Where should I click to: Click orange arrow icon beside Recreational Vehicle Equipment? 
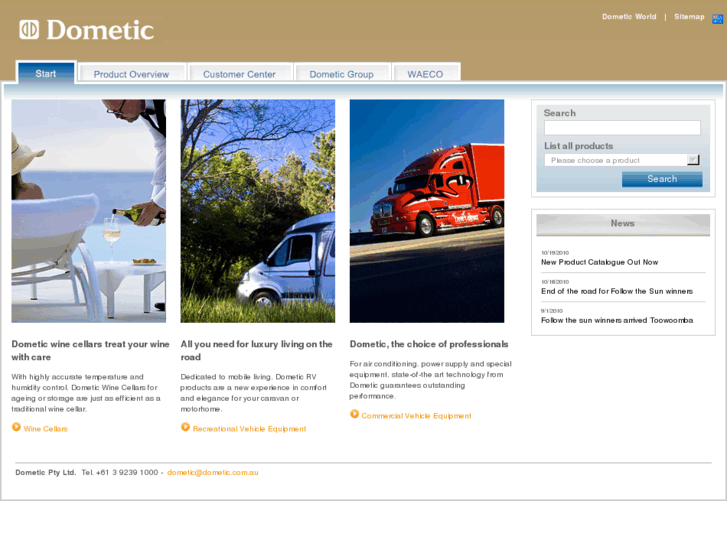tap(185, 427)
